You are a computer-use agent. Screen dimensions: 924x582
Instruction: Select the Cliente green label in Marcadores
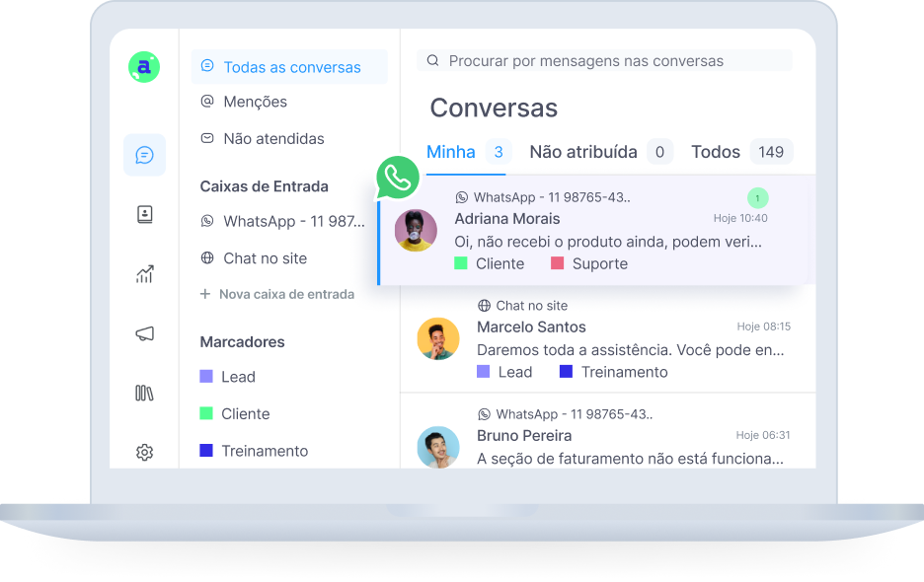pos(235,413)
